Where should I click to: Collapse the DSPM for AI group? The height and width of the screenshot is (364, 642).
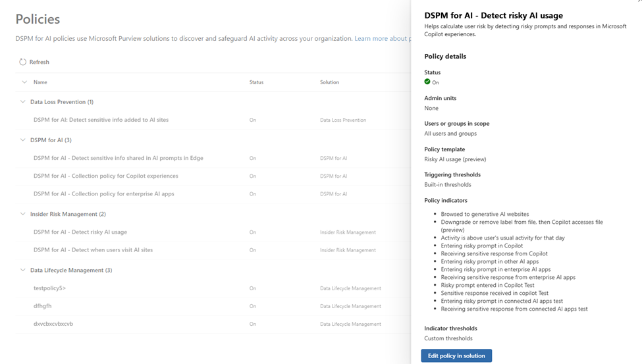click(24, 140)
